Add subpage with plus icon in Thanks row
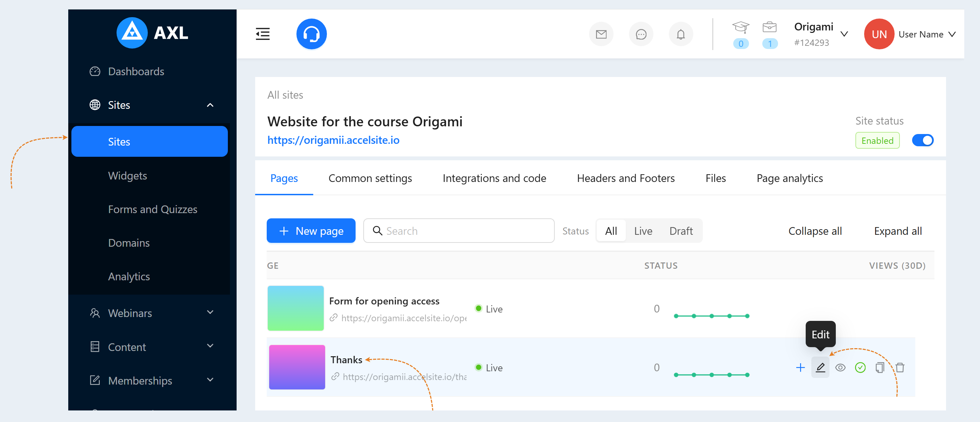This screenshot has width=980, height=422. tap(800, 367)
